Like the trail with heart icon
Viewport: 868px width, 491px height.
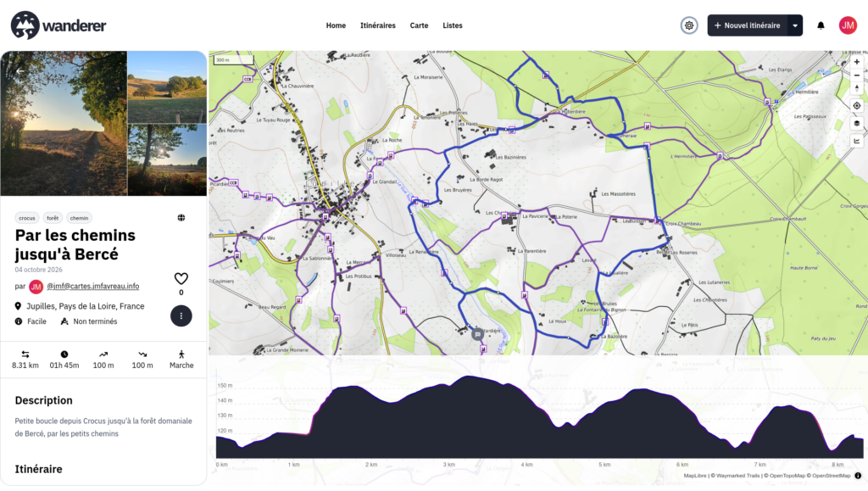point(181,278)
